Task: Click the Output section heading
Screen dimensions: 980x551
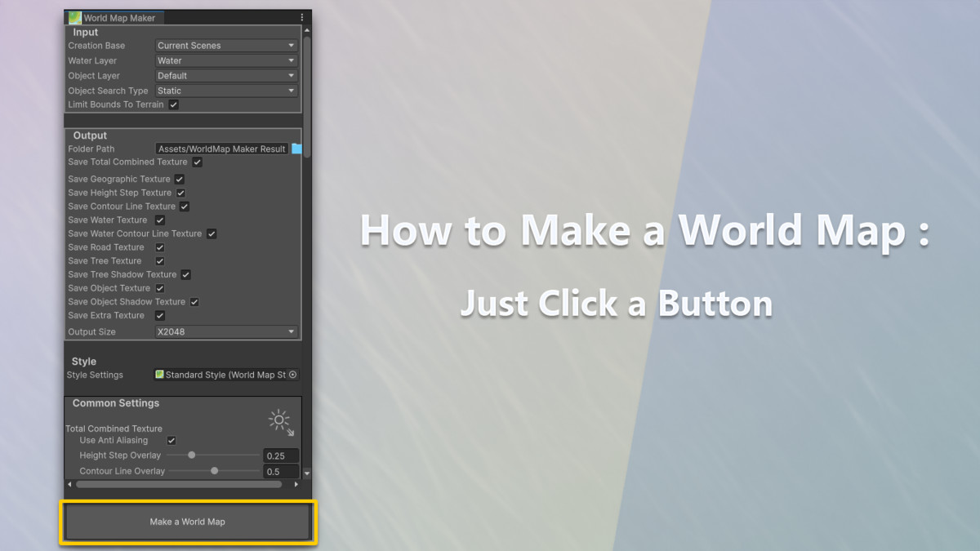Action: tap(90, 136)
